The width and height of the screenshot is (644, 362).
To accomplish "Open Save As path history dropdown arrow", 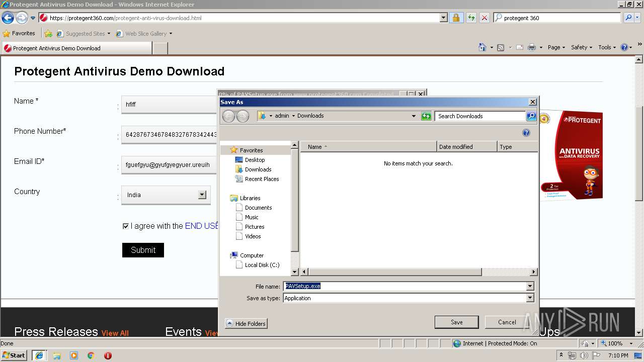I will 414,116.
